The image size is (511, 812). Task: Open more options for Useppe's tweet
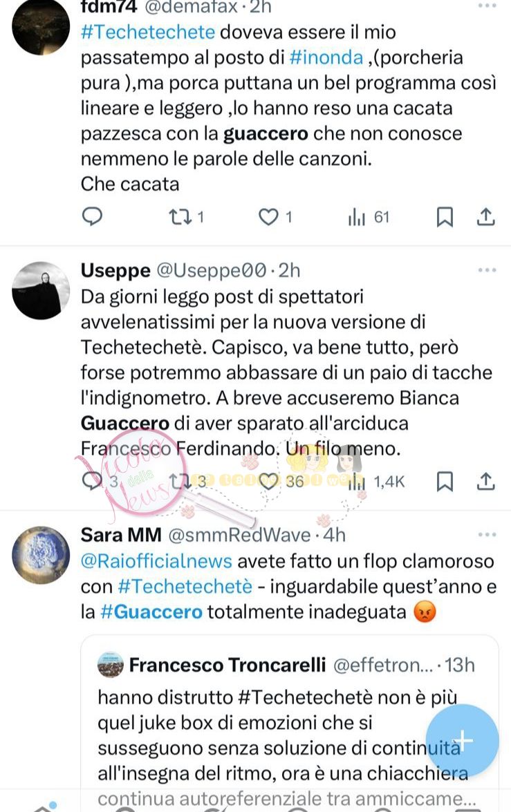pos(487,270)
